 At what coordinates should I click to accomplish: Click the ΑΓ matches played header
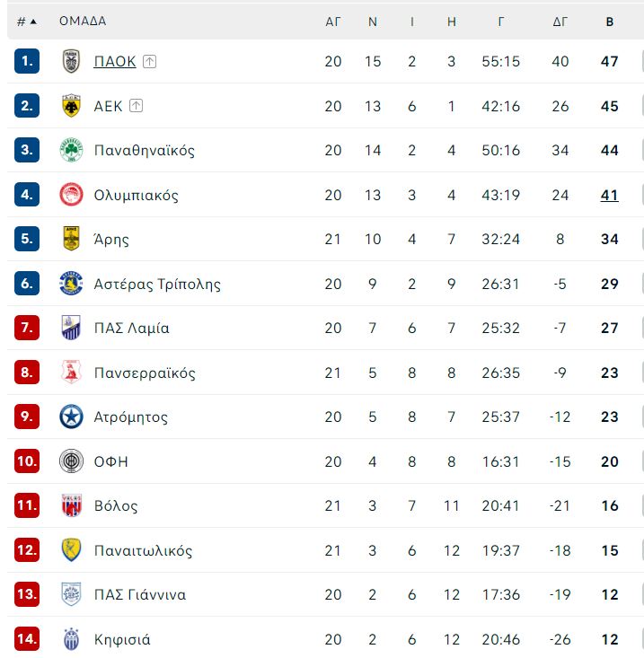pos(333,22)
